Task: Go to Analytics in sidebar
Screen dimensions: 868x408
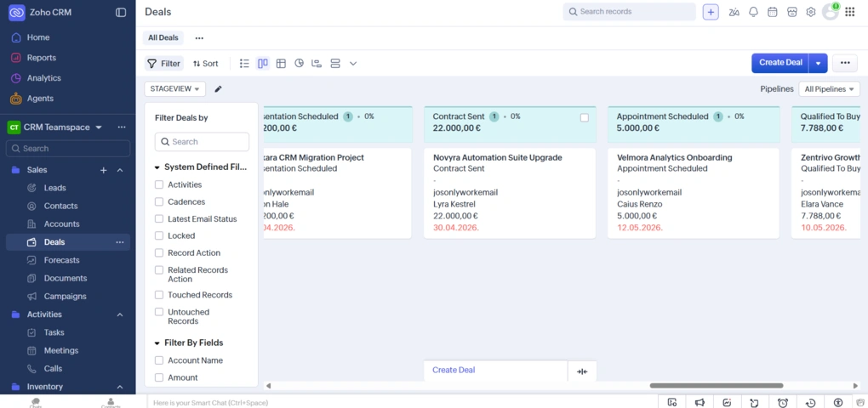Action: click(43, 78)
